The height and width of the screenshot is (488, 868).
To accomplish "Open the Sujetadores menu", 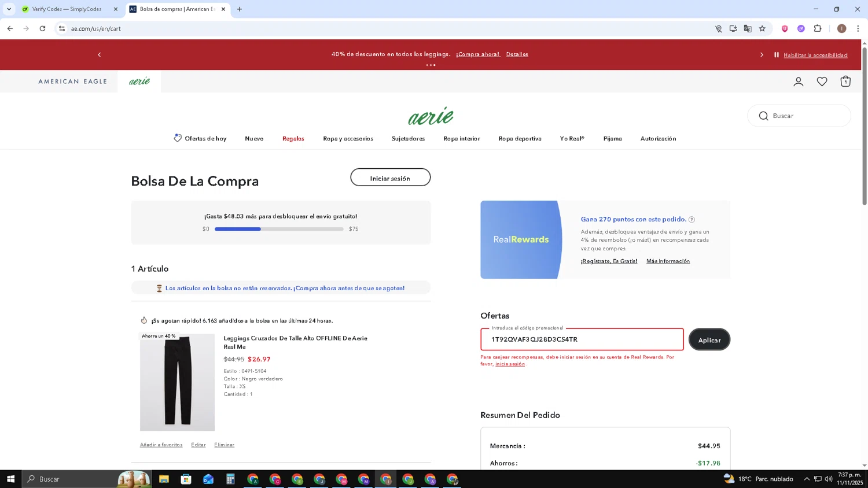I will click(408, 139).
